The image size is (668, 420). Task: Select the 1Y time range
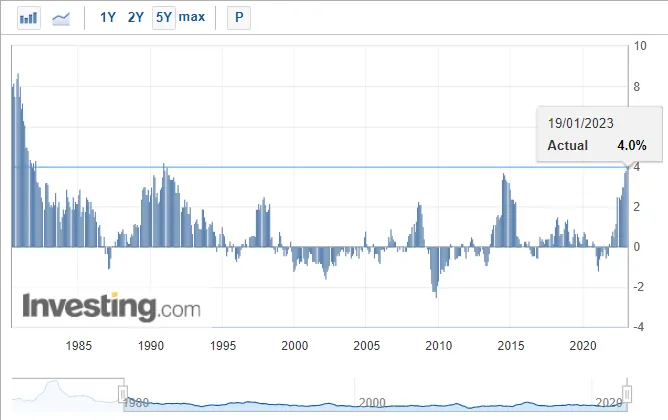point(108,17)
